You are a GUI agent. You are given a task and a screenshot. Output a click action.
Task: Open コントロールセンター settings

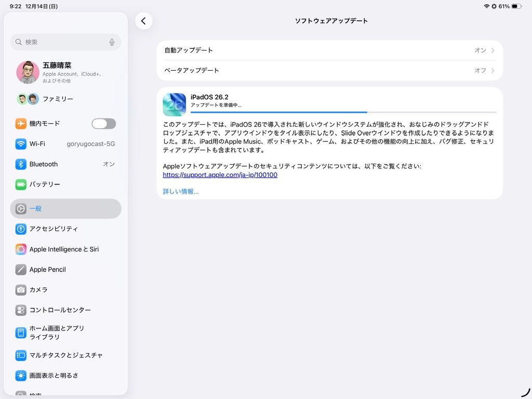point(66,310)
